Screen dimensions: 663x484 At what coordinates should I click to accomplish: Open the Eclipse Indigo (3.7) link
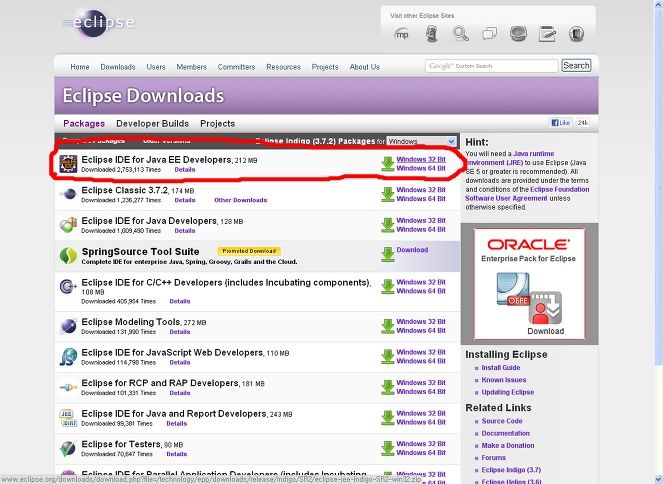click(x=511, y=470)
